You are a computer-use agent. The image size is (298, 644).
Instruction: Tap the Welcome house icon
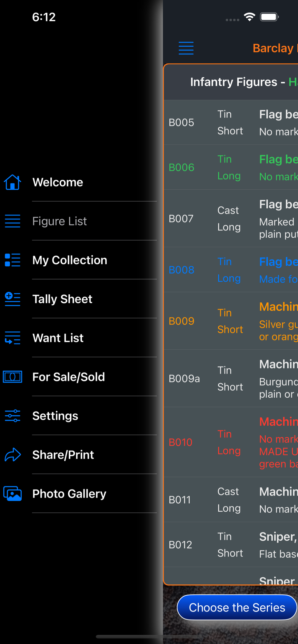click(13, 182)
